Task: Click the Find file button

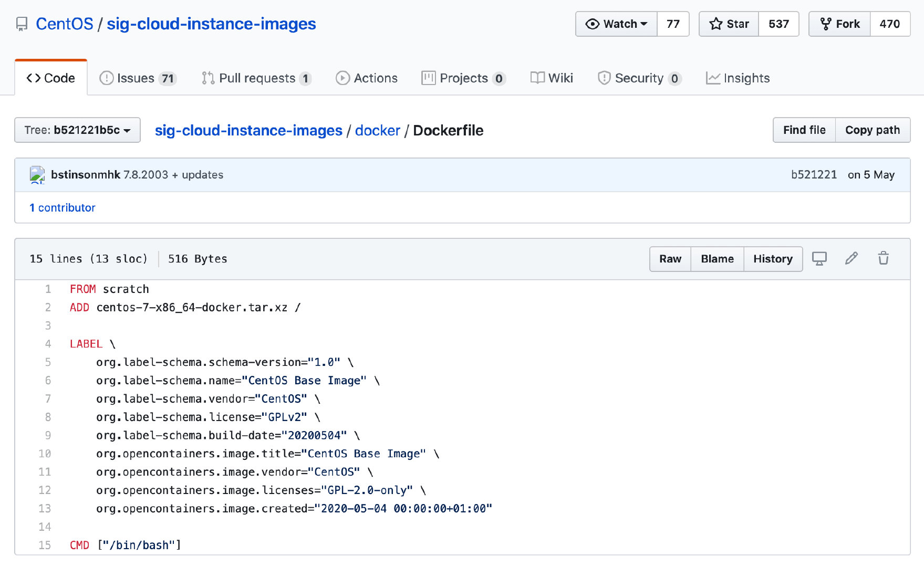Action: pyautogui.click(x=804, y=130)
